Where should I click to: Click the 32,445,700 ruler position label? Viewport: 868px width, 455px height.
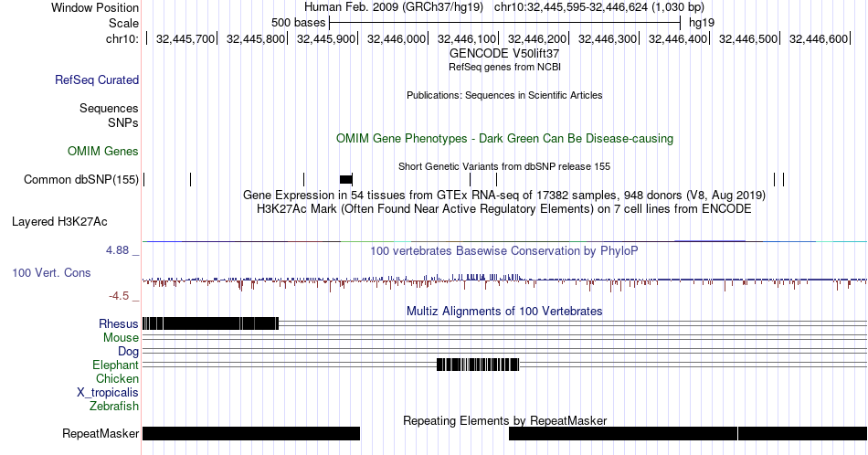185,38
